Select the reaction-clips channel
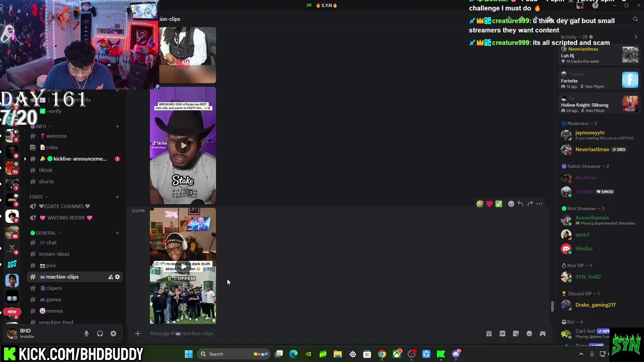This screenshot has width=644, height=362. point(74,277)
